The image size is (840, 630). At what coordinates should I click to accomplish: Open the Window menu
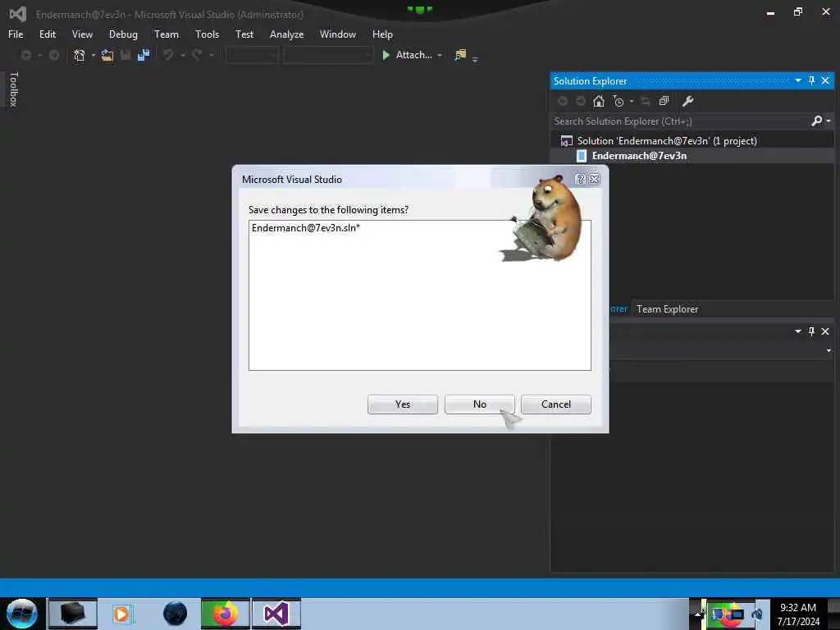337,34
